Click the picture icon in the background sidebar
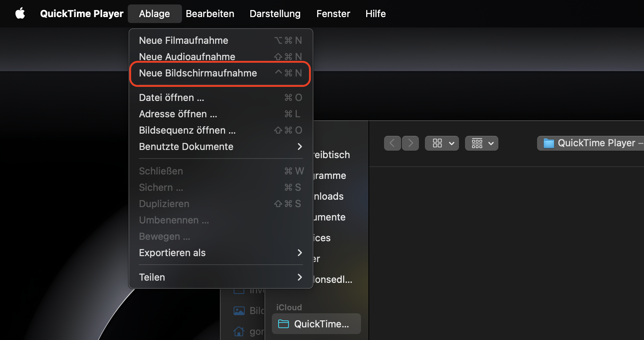Screen dimensions: 644x340 [x=239, y=311]
